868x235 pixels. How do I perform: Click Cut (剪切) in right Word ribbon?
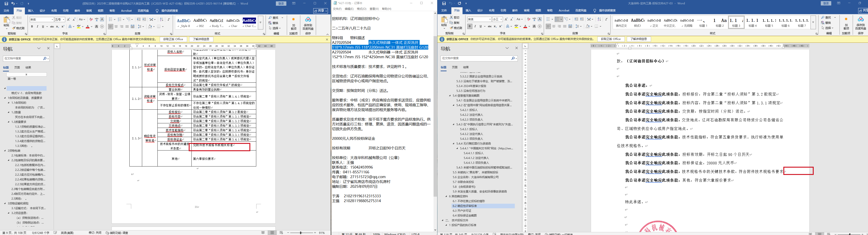(455, 17)
